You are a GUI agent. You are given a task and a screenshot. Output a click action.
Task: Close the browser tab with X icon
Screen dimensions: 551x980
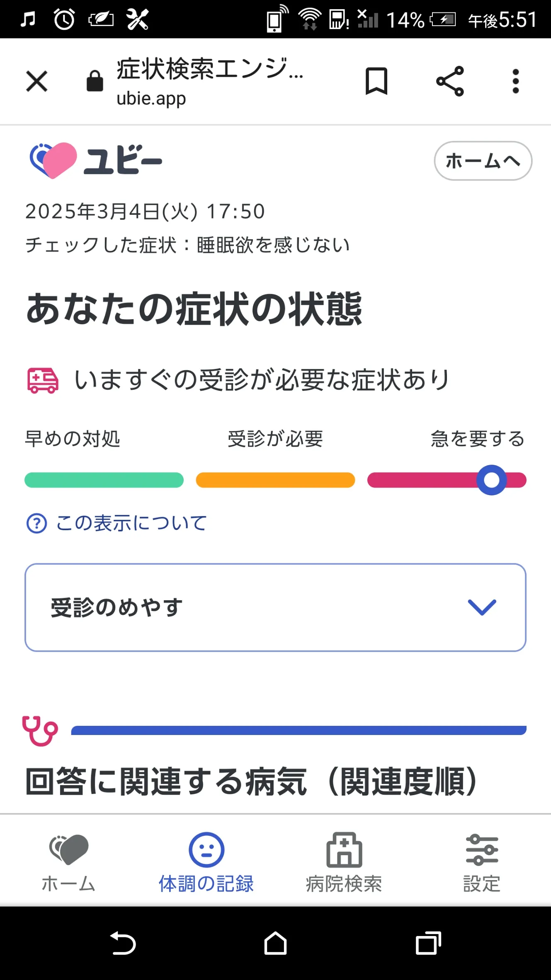coord(36,81)
